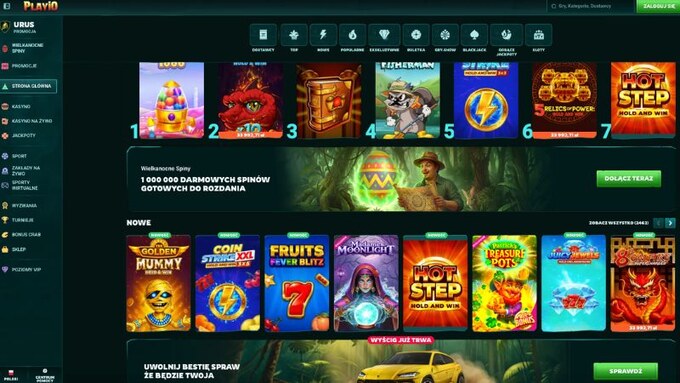Open the Polski language selector
The height and width of the screenshot is (383, 680).
[11, 375]
